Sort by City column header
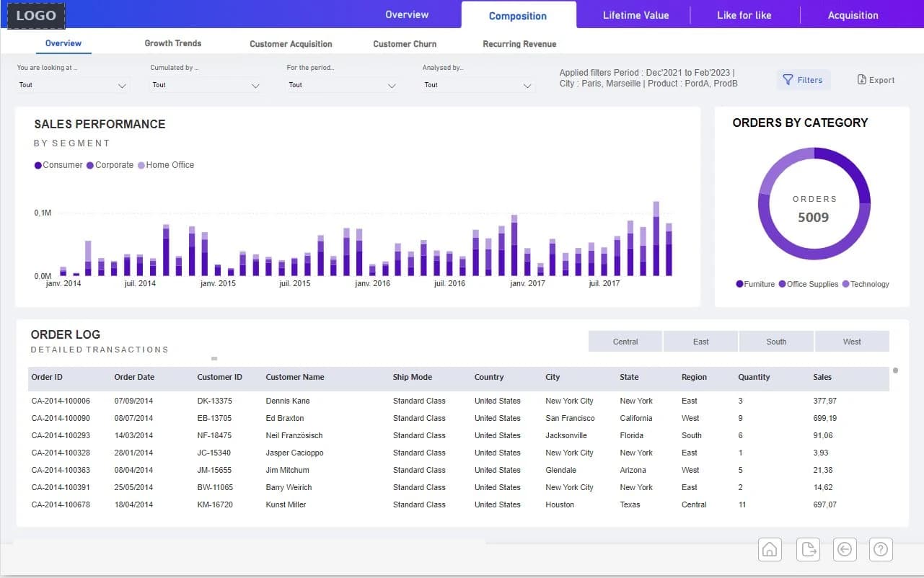This screenshot has height=578, width=924. [x=553, y=377]
